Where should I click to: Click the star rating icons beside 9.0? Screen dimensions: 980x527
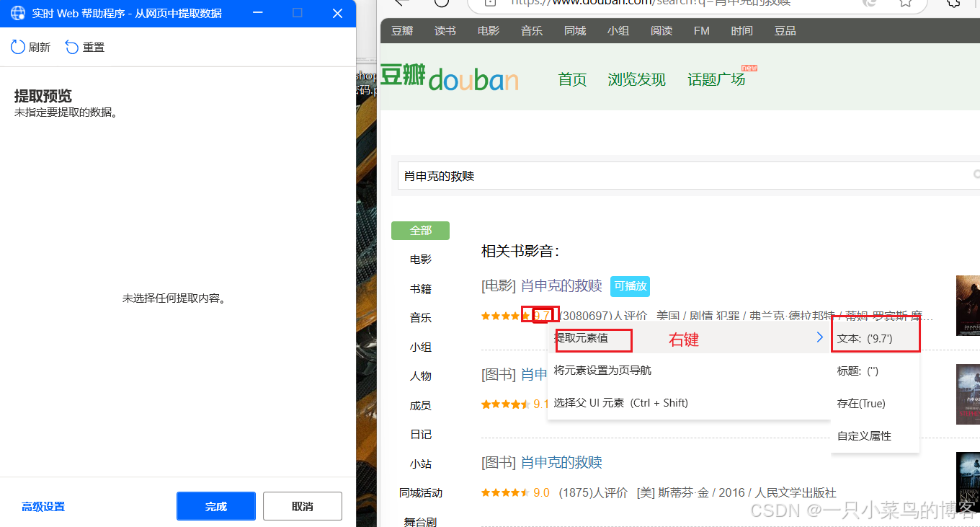coord(506,492)
